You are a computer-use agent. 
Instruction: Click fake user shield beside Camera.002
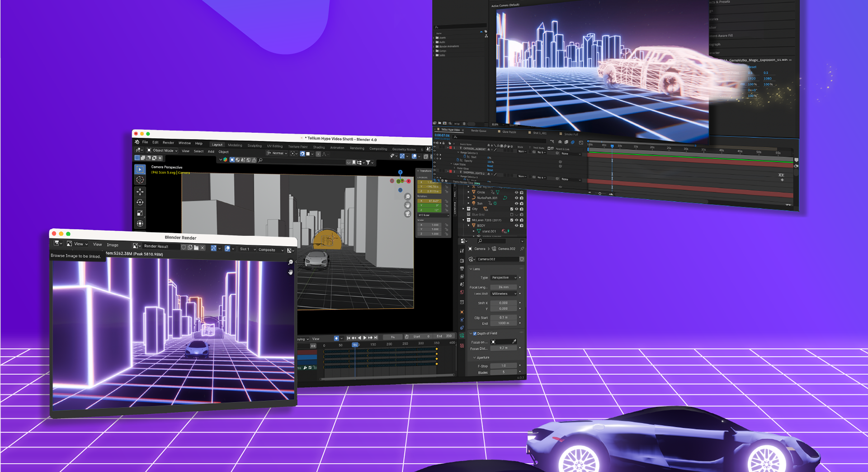tap(522, 259)
